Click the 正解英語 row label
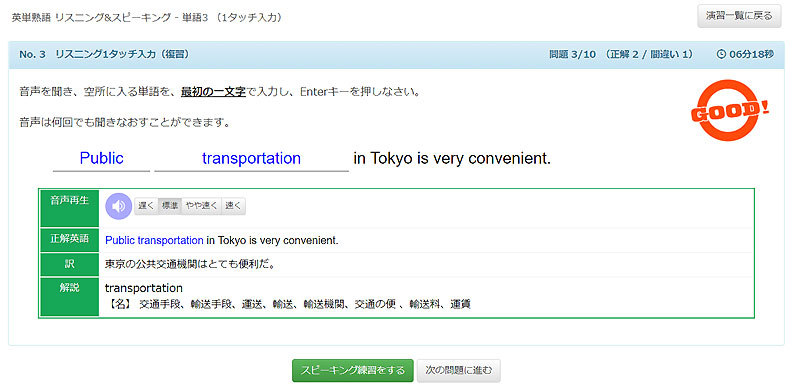 tap(70, 240)
